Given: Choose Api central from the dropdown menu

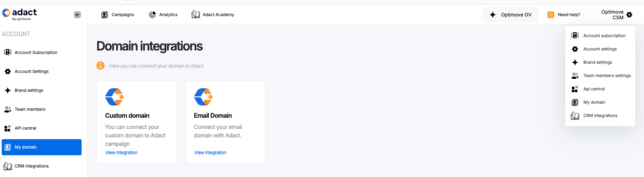Looking at the screenshot, I should point(600,89).
